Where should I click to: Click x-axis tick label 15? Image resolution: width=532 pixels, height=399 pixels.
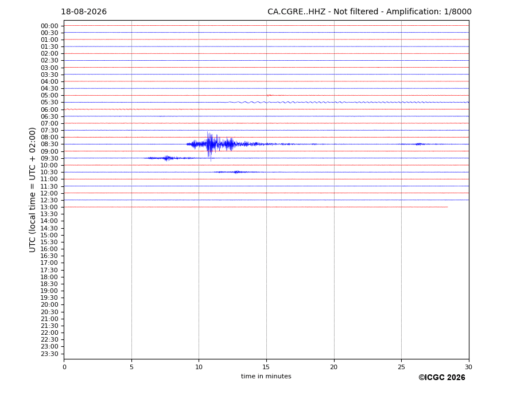(266, 367)
